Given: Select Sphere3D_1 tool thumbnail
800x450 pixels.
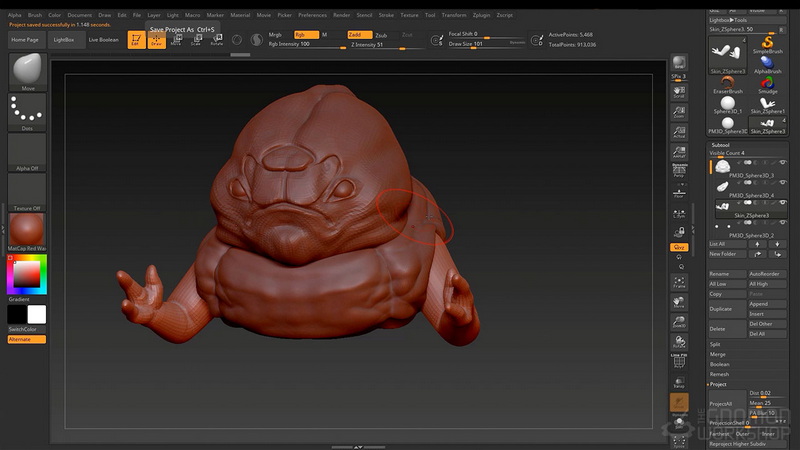Looking at the screenshot, I should 728,105.
